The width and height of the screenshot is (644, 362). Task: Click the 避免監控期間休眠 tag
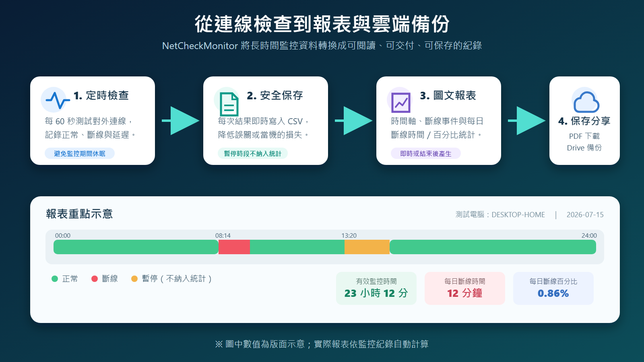pyautogui.click(x=80, y=153)
